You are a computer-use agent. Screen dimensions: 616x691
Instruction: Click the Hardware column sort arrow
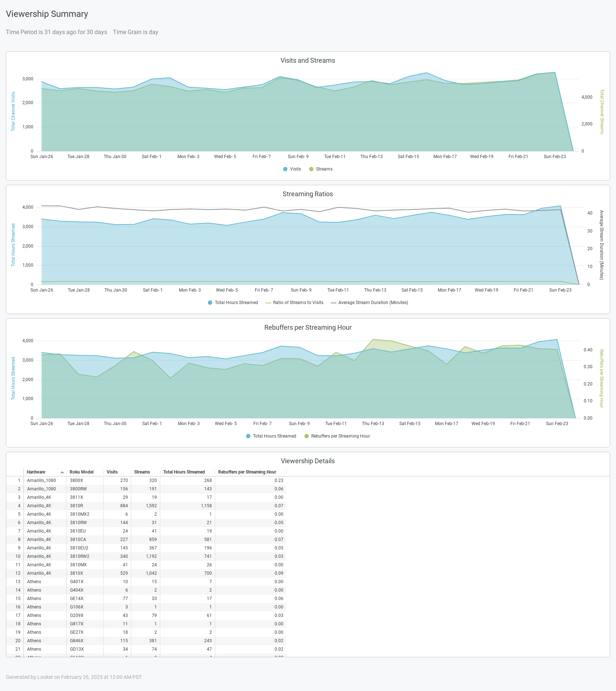[62, 472]
